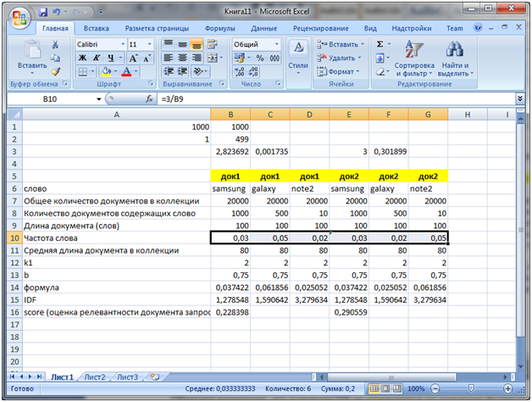This screenshot has height=402, width=532.
Task: Toggle italic К formatting
Action: pyautogui.click(x=97, y=58)
